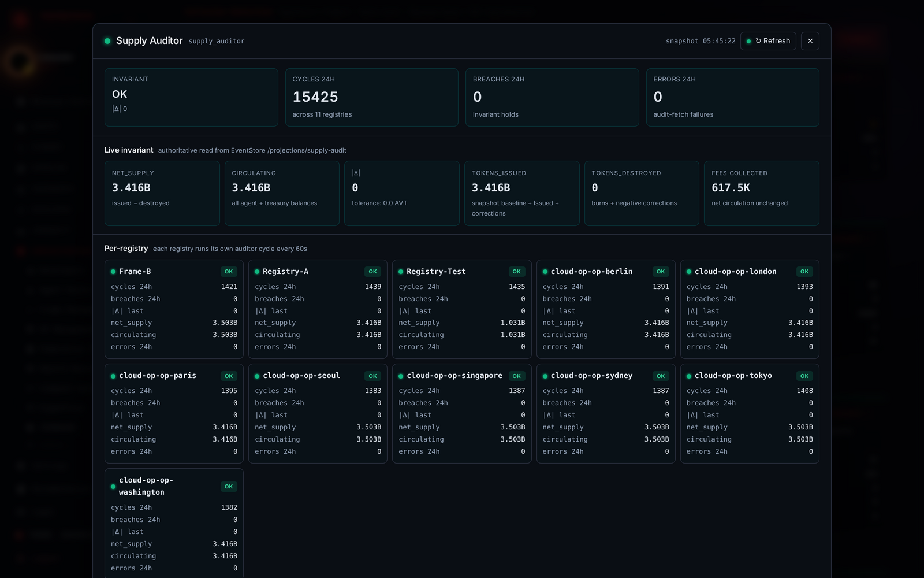This screenshot has height=578, width=924.
Task: Click the Registry-Test registry title
Action: point(436,272)
